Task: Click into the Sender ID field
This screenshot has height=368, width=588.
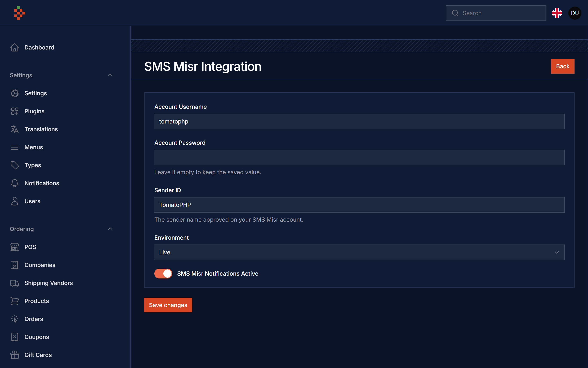Action: click(x=359, y=205)
